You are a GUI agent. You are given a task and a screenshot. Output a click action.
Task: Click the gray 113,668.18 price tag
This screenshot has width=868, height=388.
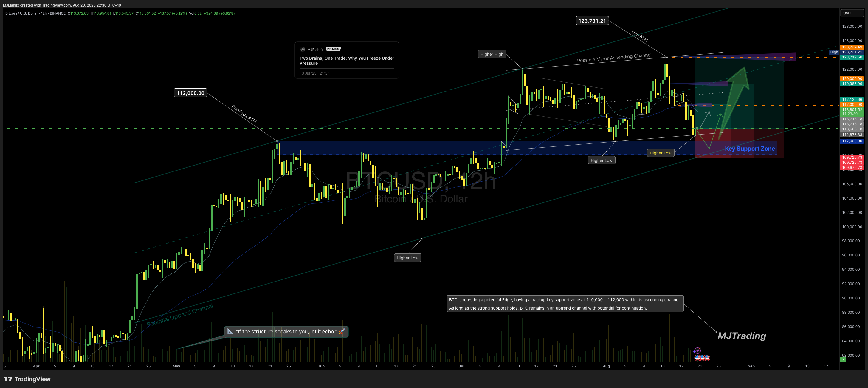coord(852,129)
